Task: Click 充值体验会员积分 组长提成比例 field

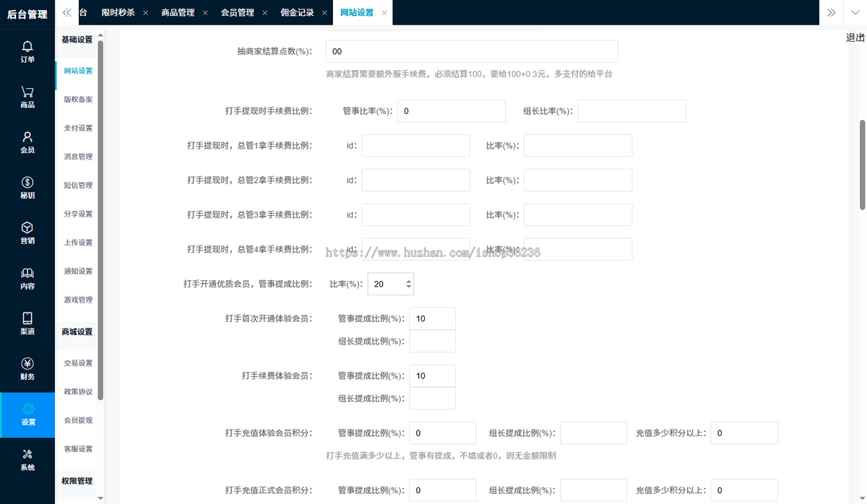Action: click(593, 433)
